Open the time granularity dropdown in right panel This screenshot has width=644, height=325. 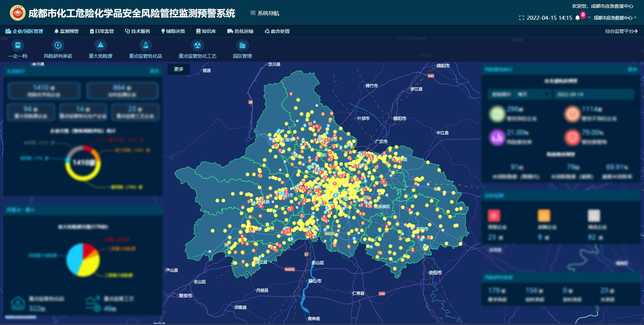click(x=532, y=95)
